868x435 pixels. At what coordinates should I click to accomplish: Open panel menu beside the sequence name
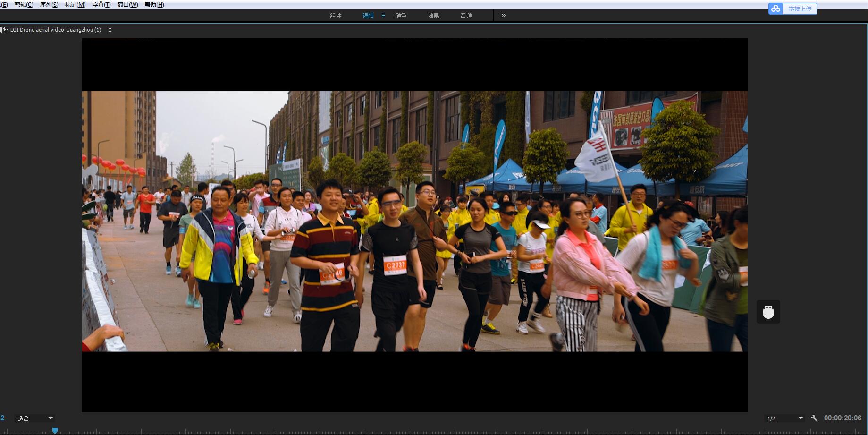[110, 30]
